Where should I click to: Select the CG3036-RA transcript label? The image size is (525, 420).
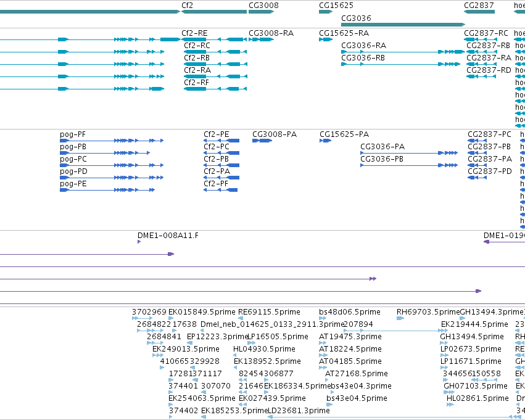point(363,46)
